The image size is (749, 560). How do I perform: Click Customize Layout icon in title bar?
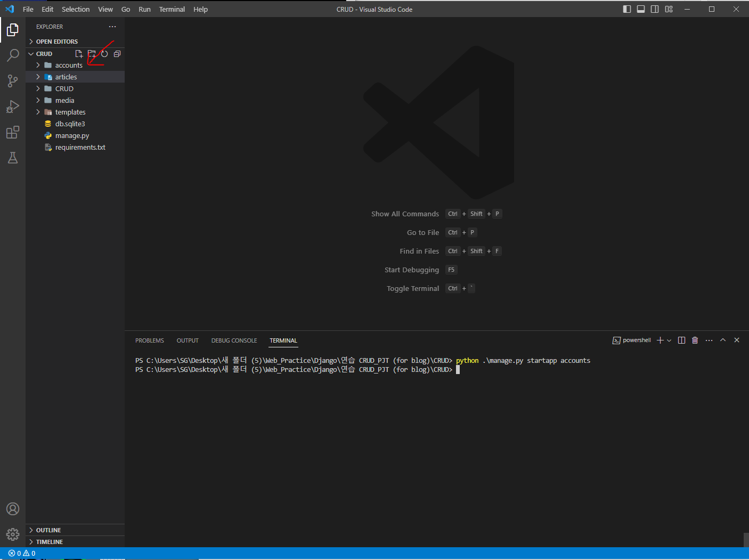tap(669, 9)
